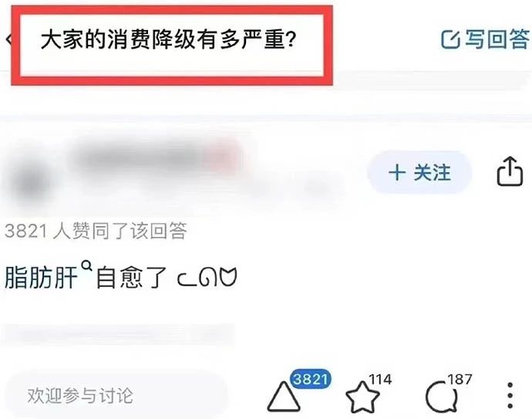Open the three-dot more options menu
The width and height of the screenshot is (532, 419).
tap(510, 396)
